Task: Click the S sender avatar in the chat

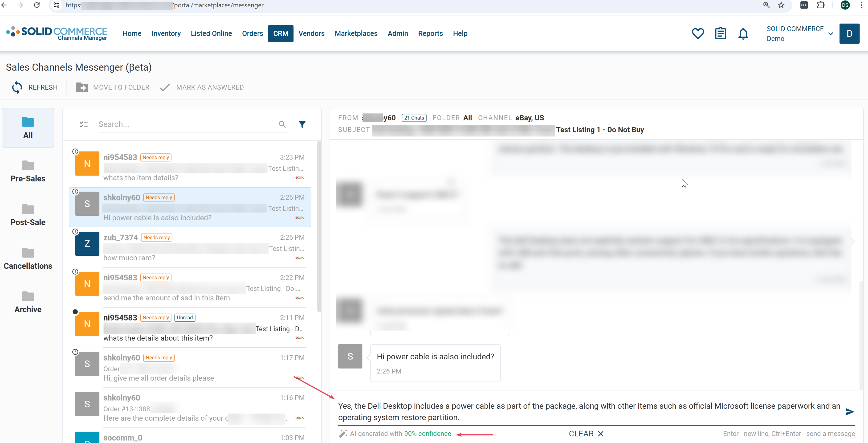Action: tap(350, 356)
